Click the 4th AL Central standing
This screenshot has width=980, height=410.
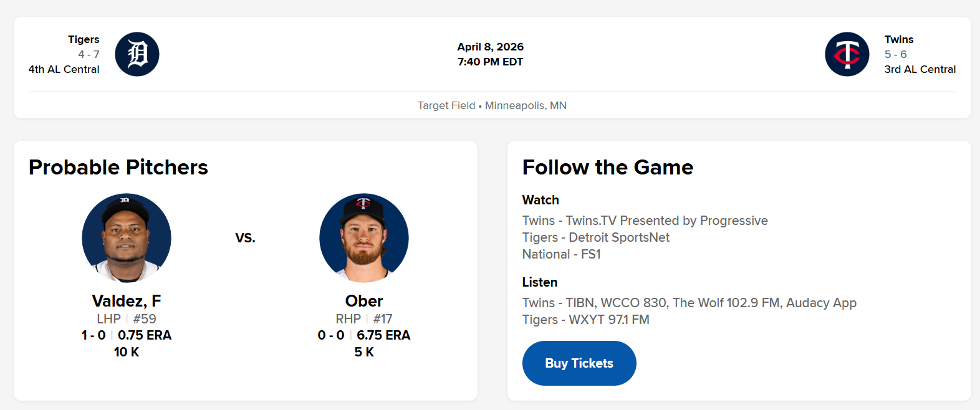coord(64,69)
